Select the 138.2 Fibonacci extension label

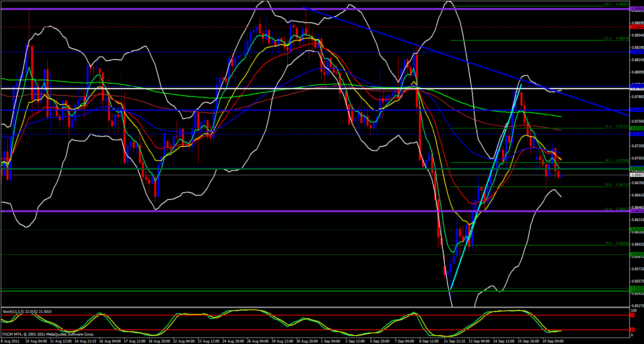607,4
